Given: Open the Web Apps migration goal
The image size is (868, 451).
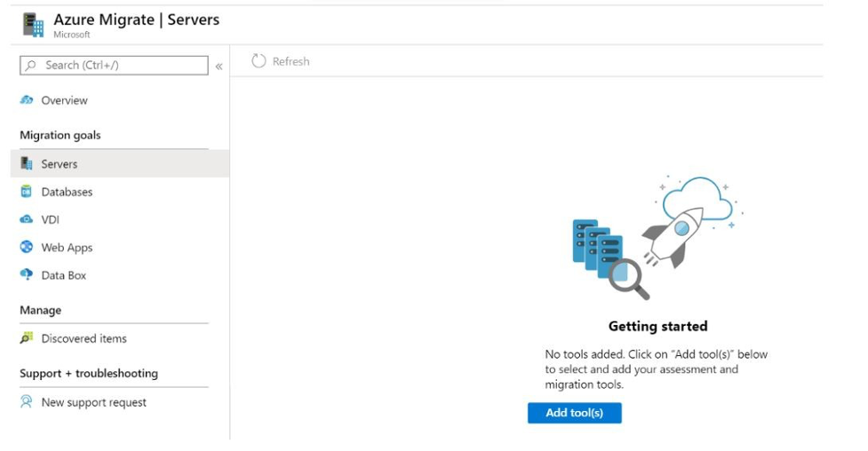Looking at the screenshot, I should tap(67, 248).
